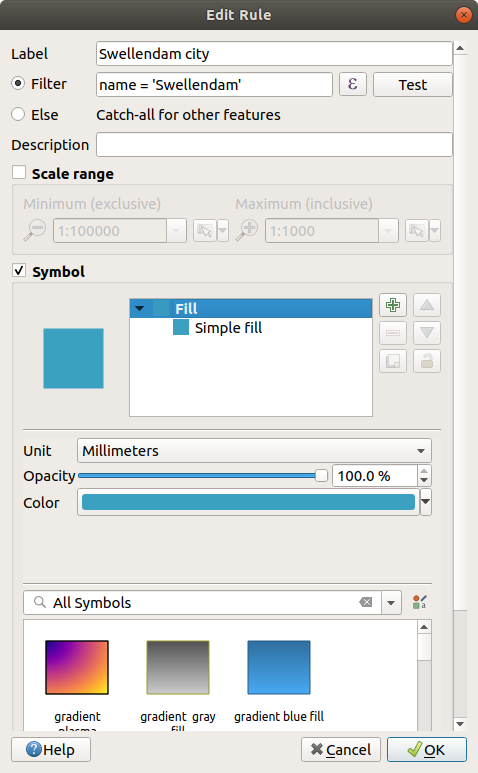Click the blue Color swatch bar
Screen dimensions: 478x773
click(248, 502)
